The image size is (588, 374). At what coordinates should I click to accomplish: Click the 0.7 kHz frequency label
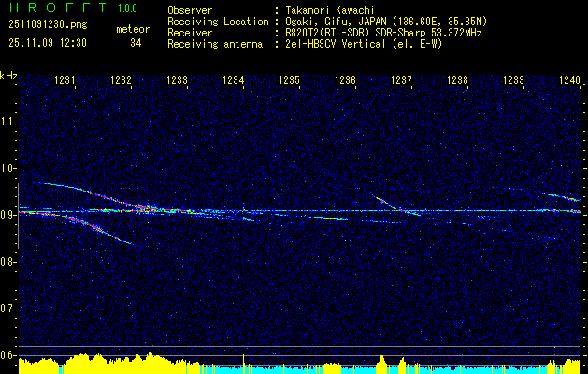coord(7,309)
